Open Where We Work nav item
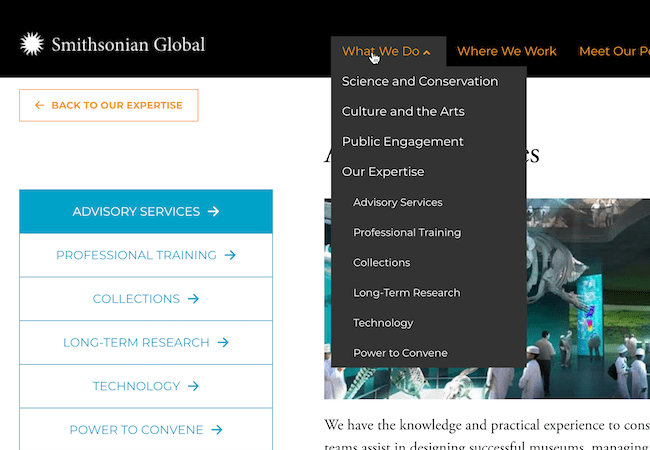 [507, 51]
